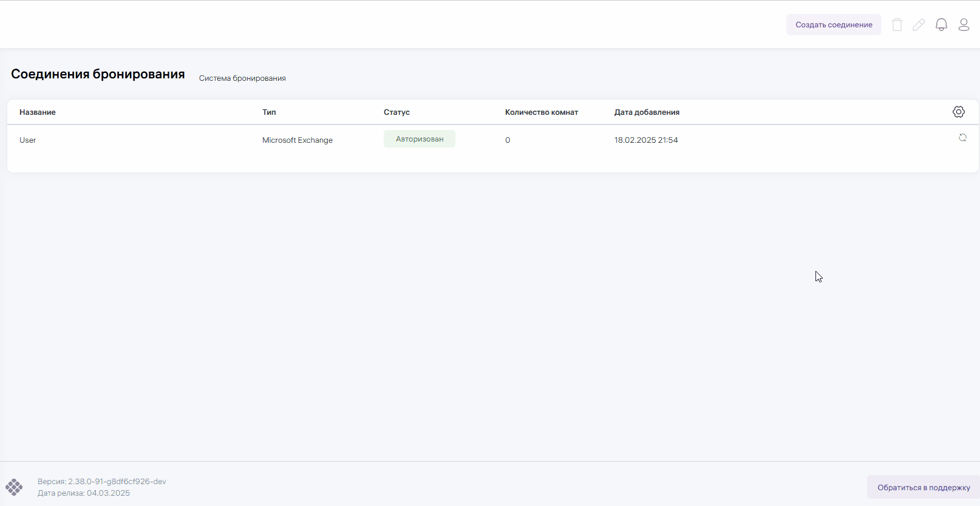The height and width of the screenshot is (506, 980).
Task: Sort by the Тип column header
Action: [x=269, y=112]
